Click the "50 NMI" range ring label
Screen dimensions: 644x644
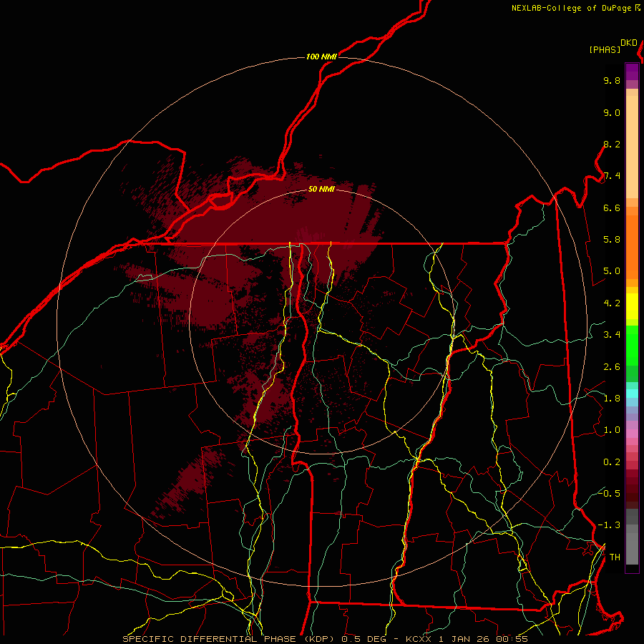(321, 189)
